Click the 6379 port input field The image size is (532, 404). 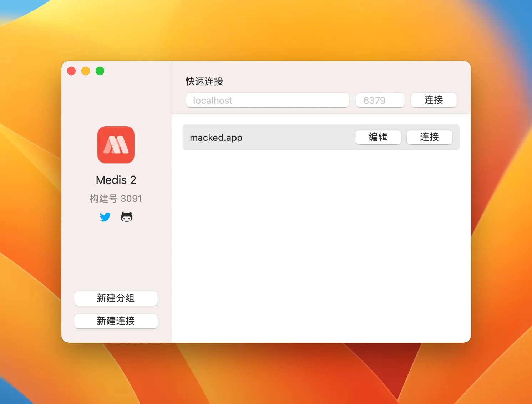[x=380, y=100]
